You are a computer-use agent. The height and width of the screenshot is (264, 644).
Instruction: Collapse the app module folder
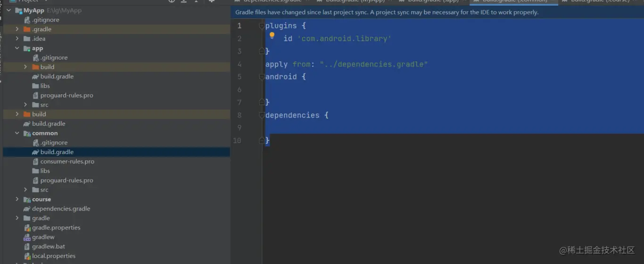click(x=17, y=48)
